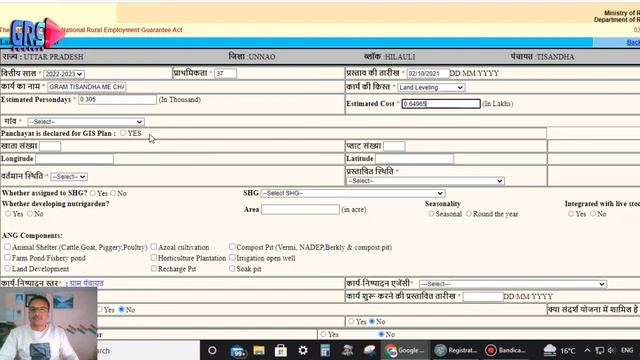Check Horticulture Plantation component
Screen dimensions: 640x360
153,258
